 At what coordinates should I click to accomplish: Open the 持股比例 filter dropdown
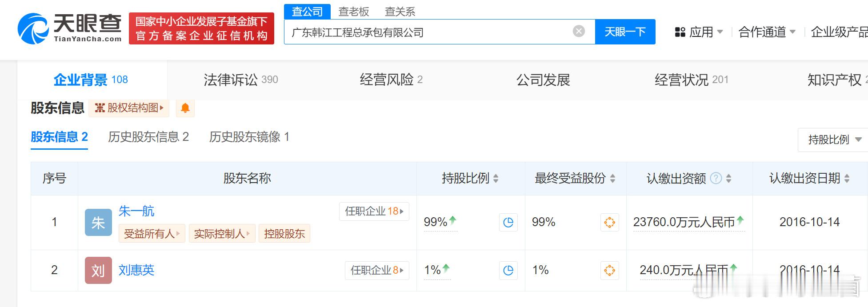click(834, 140)
